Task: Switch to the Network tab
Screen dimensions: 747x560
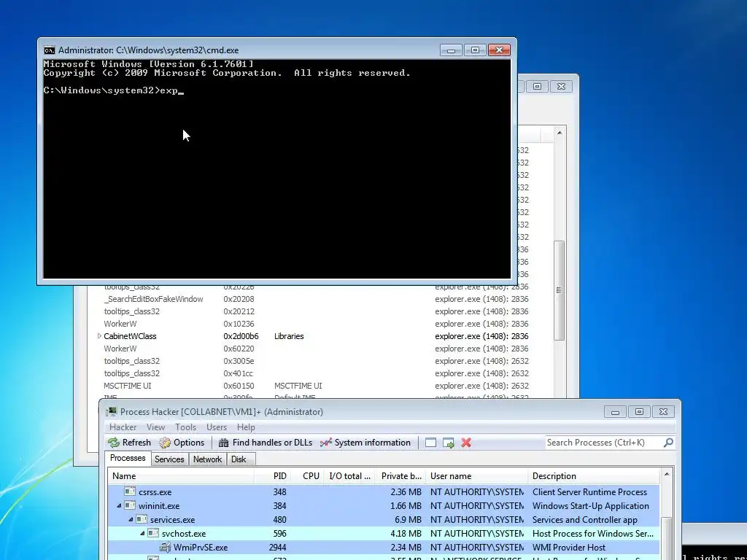Action: (207, 459)
